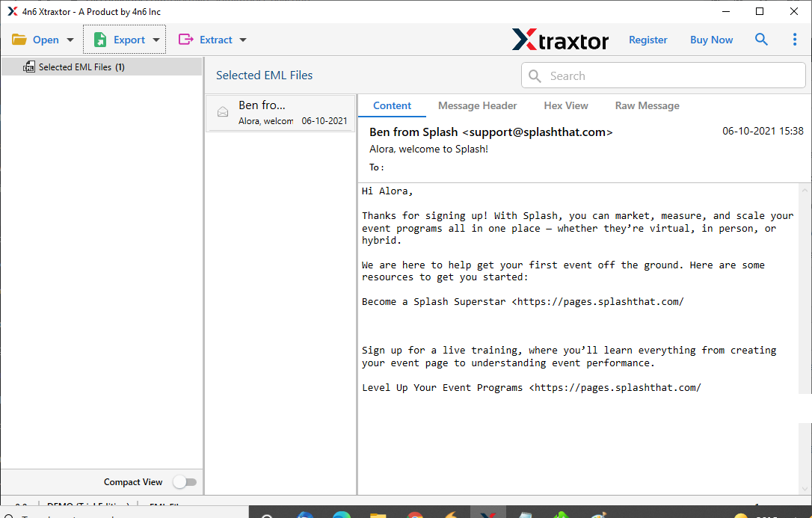Expand the Open dropdown arrow
This screenshot has height=518, width=812.
pyautogui.click(x=70, y=40)
